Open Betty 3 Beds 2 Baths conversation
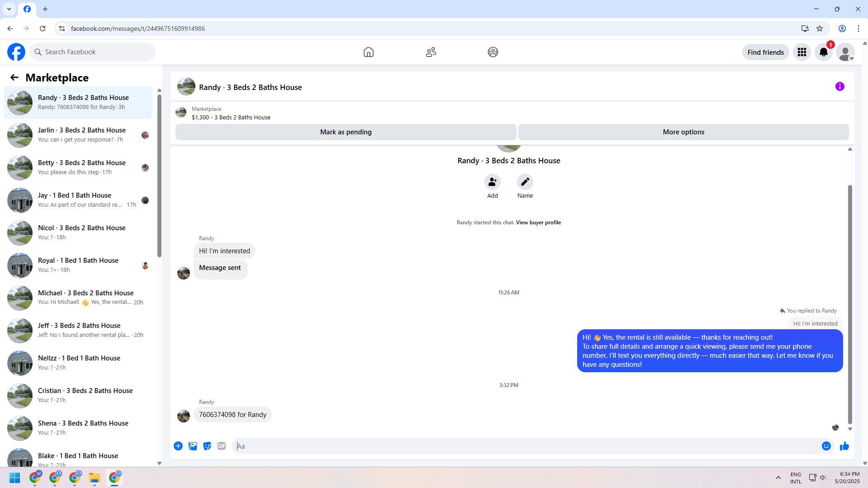This screenshot has height=488, width=868. tap(78, 167)
